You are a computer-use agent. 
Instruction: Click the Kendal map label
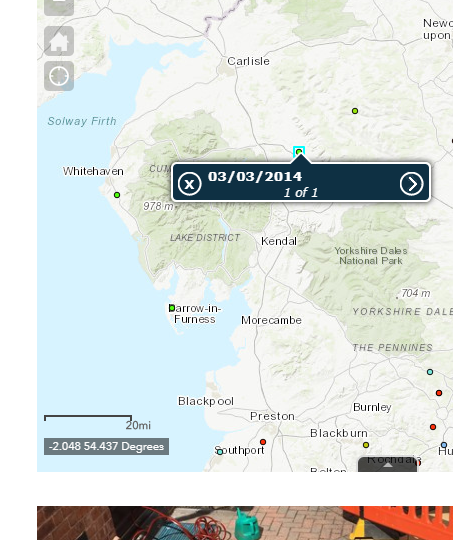(279, 241)
